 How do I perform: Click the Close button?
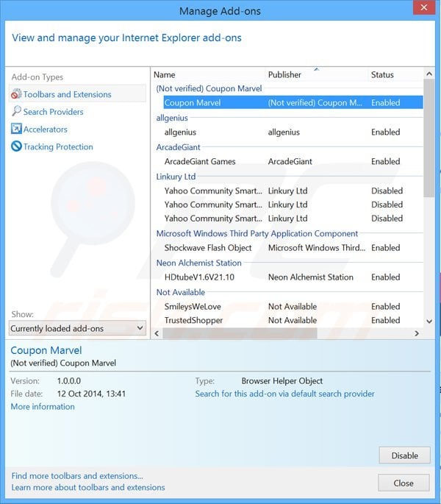coord(404,483)
